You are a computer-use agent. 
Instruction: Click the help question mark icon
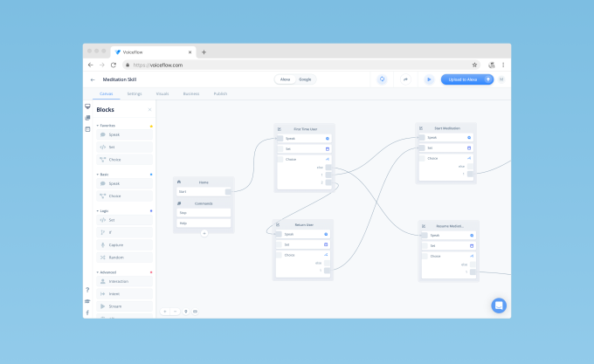click(87, 289)
